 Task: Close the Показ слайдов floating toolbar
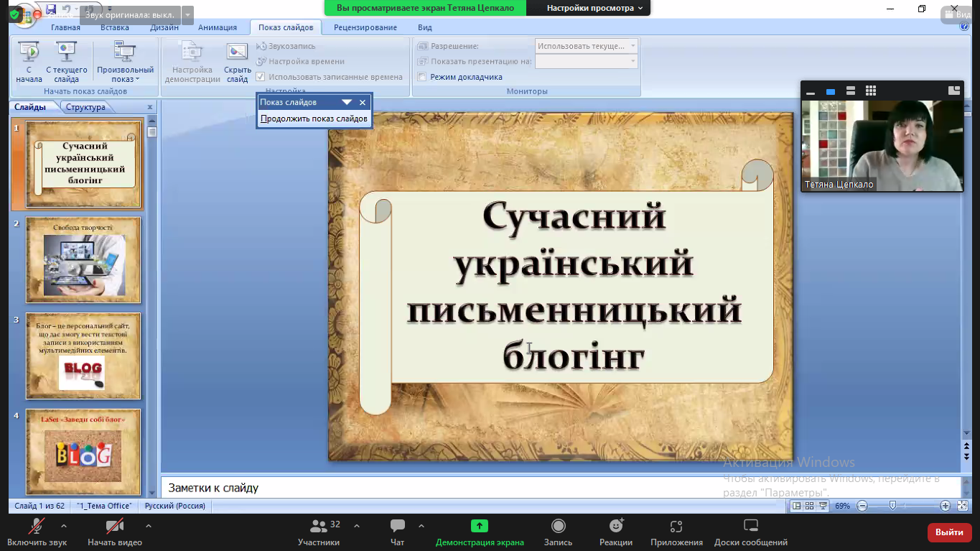coord(363,103)
